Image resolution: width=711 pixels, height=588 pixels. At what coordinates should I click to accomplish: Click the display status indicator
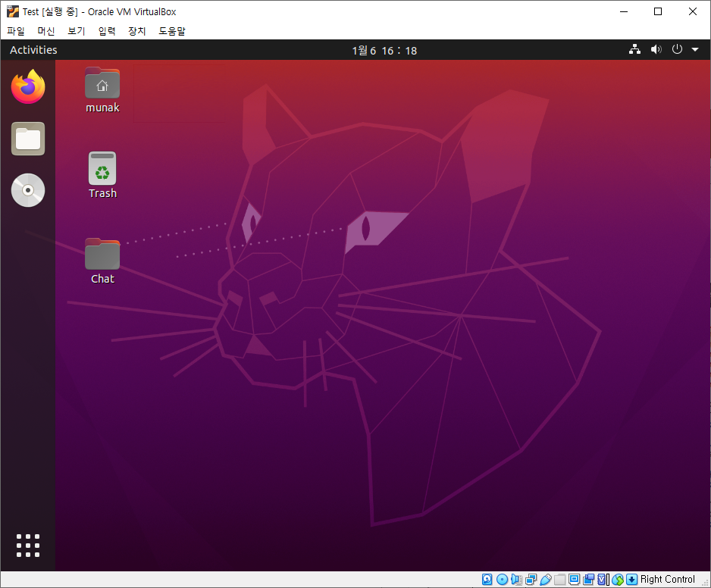tap(574, 580)
